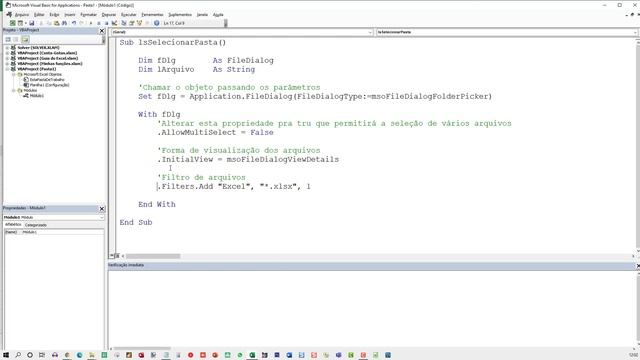Open the Ajuda menu

218,15
